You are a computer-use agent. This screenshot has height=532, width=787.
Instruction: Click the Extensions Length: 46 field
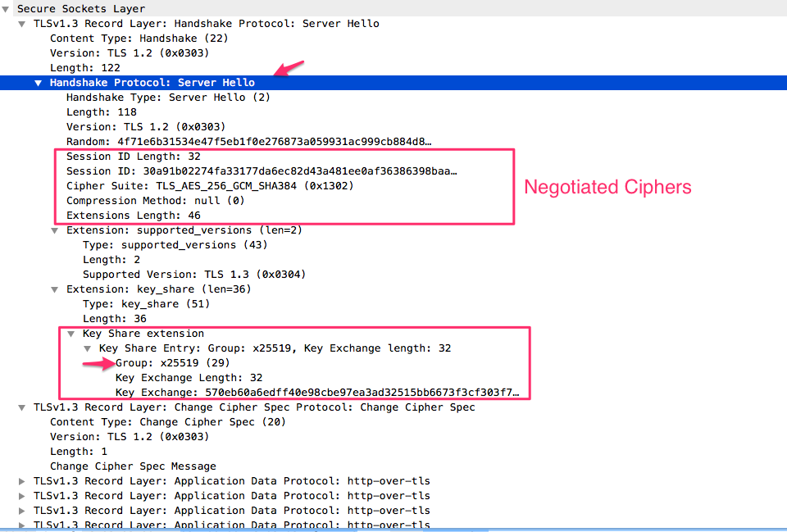point(133,216)
